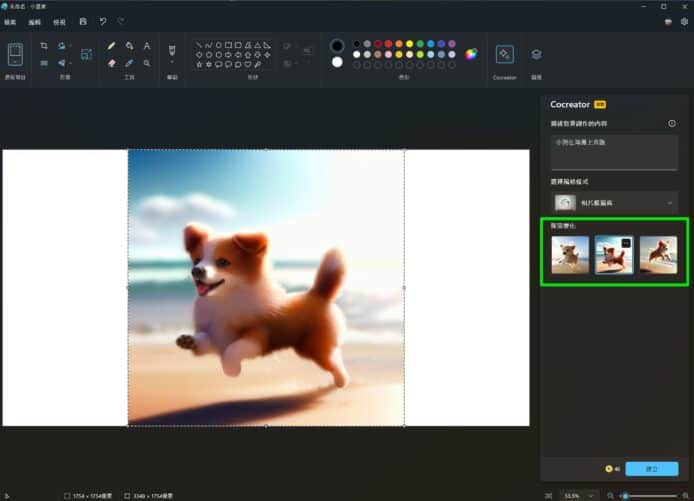Open the Layers panel icon
The image size is (694, 501).
536,54
